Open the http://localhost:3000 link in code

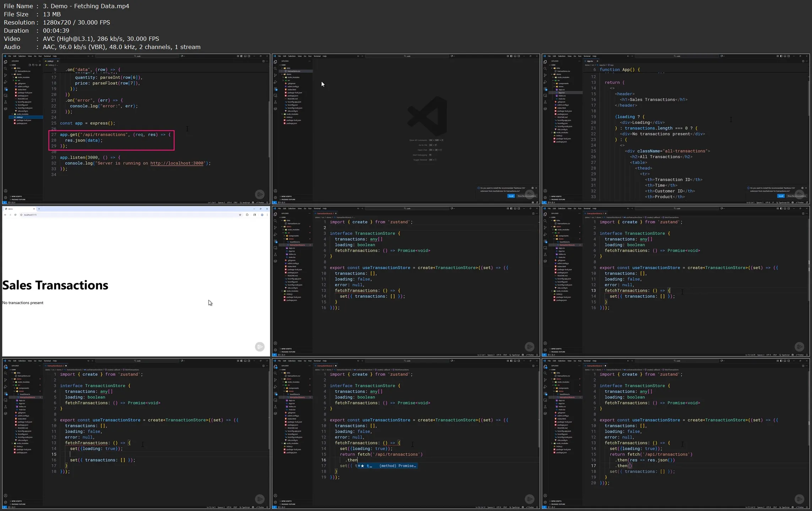(177, 163)
